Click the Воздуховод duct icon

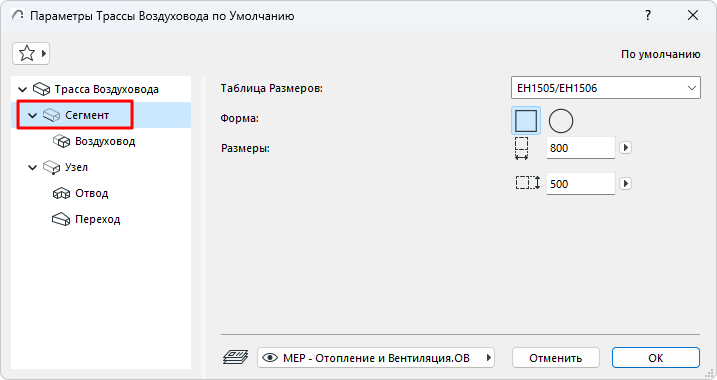[x=61, y=141]
